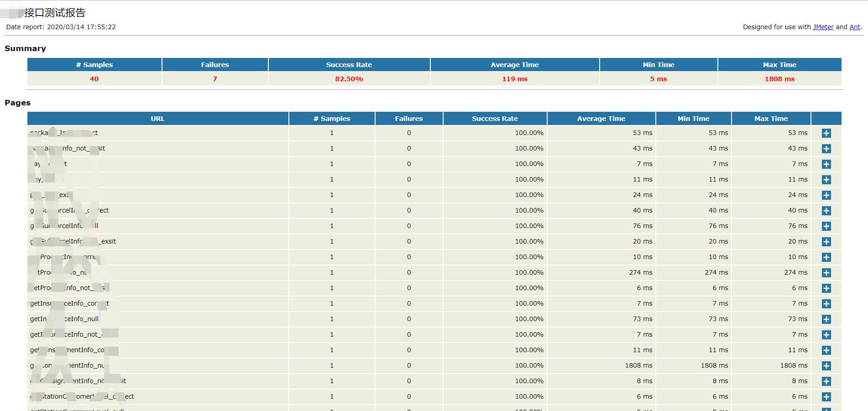
Task: Expand details for the 73 ms row
Action: point(826,319)
